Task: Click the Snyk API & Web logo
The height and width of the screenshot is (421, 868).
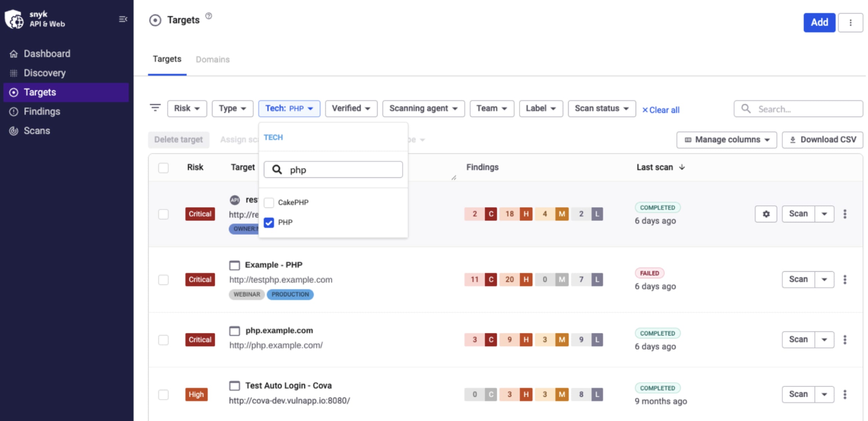Action: pos(35,19)
